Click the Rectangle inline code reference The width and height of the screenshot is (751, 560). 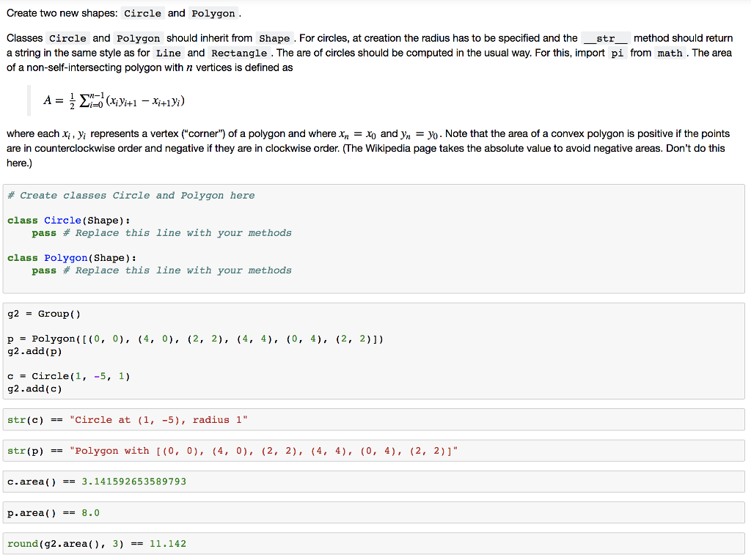tap(239, 53)
